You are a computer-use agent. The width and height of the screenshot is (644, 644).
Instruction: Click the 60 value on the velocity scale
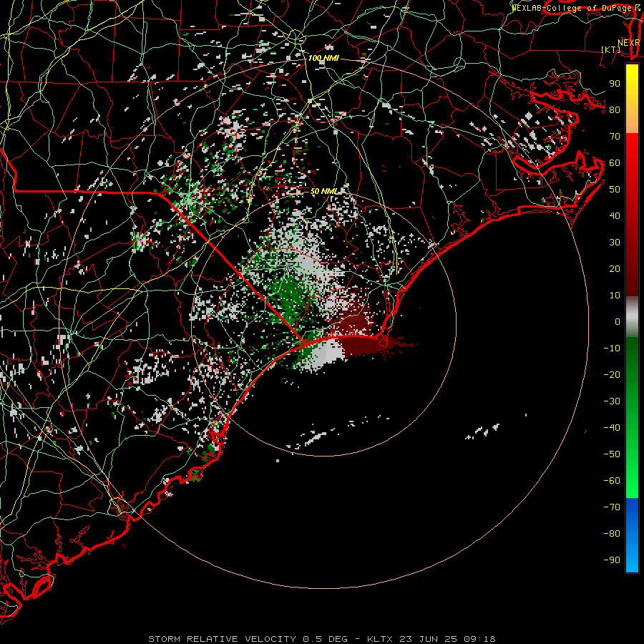click(x=615, y=163)
